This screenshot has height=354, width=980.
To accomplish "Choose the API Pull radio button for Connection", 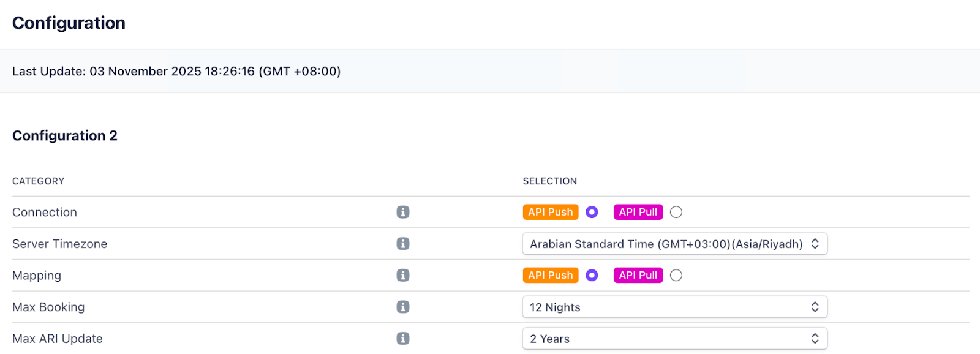I will [x=676, y=212].
